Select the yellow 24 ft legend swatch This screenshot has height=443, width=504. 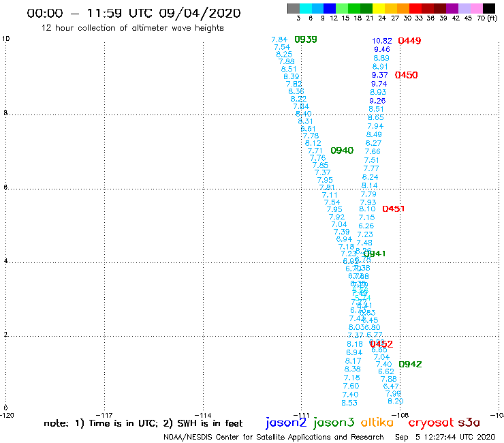pos(378,8)
